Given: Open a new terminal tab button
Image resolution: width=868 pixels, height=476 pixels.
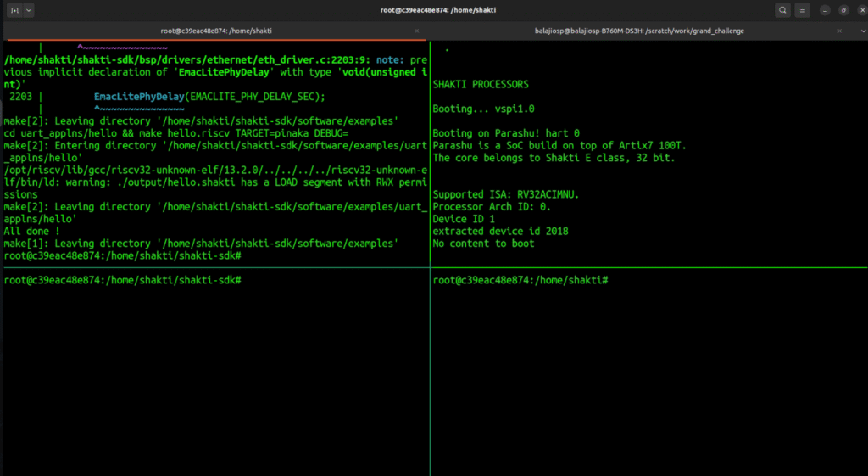Looking at the screenshot, I should (14, 10).
